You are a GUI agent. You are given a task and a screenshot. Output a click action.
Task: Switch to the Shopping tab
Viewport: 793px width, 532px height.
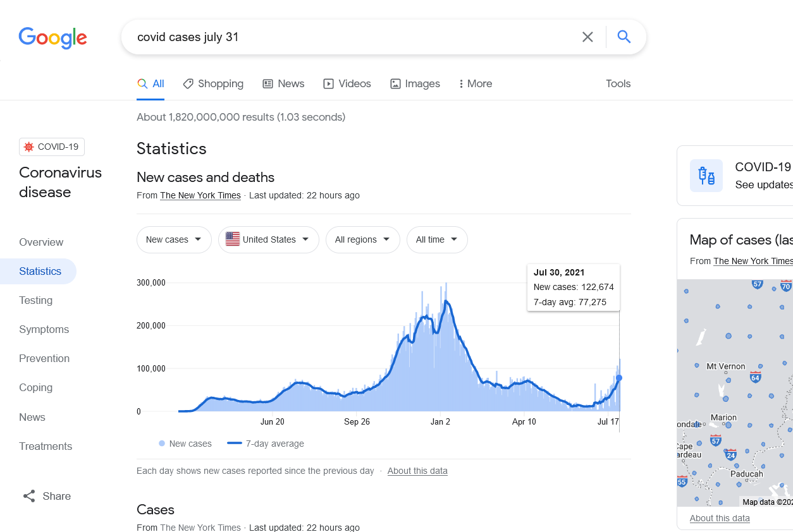click(213, 83)
